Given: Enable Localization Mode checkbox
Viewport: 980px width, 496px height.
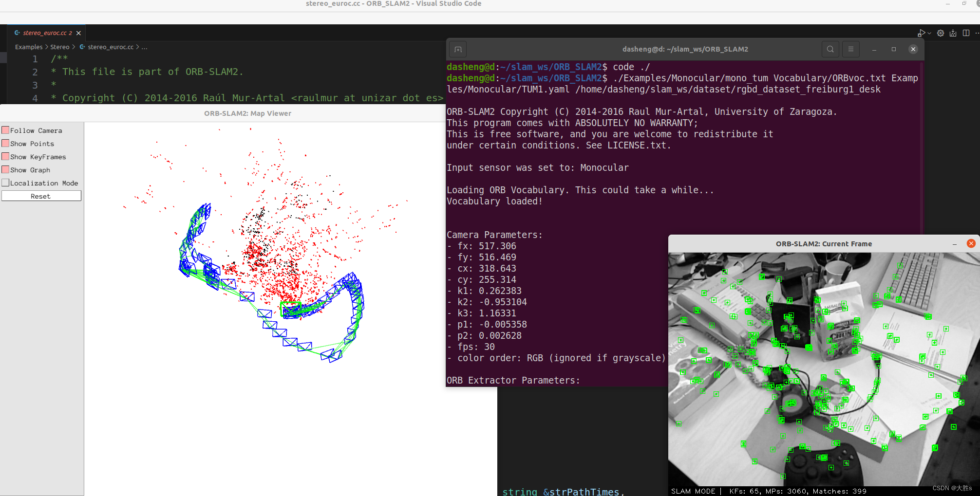Looking at the screenshot, I should [5, 183].
